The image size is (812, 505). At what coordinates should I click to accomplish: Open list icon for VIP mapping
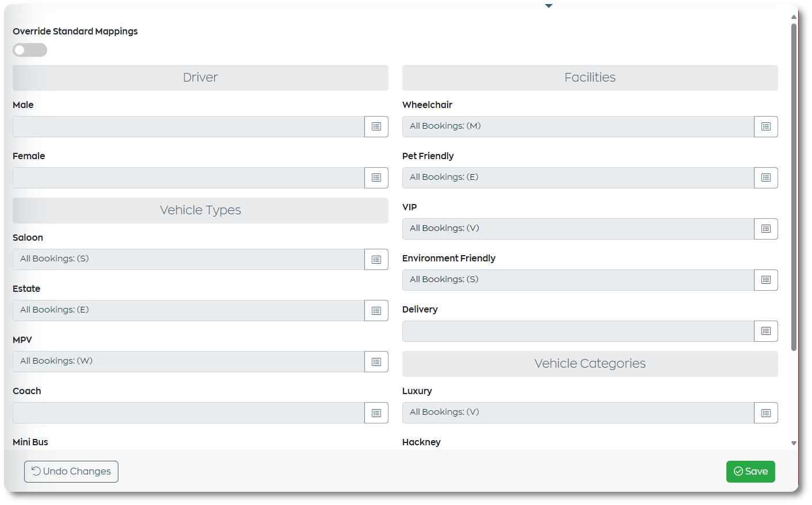(766, 229)
